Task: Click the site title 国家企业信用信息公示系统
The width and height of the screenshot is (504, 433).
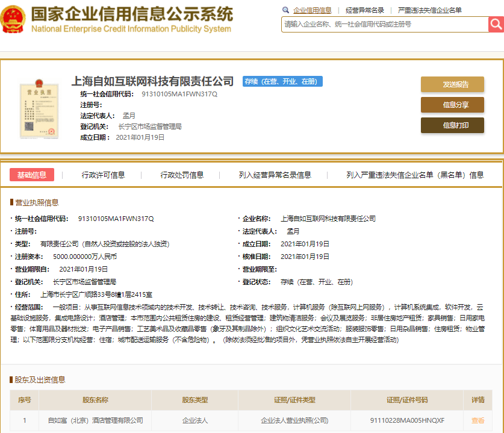Action: click(x=132, y=14)
